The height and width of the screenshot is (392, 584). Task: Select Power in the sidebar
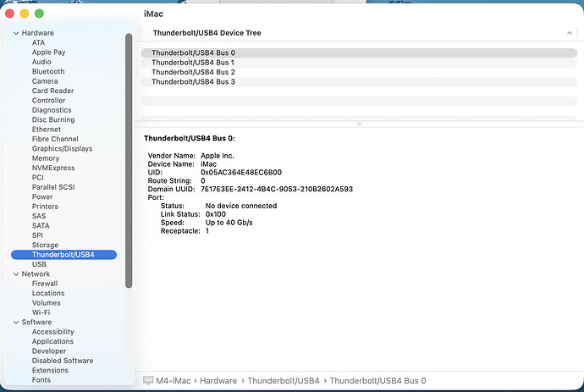pos(42,196)
